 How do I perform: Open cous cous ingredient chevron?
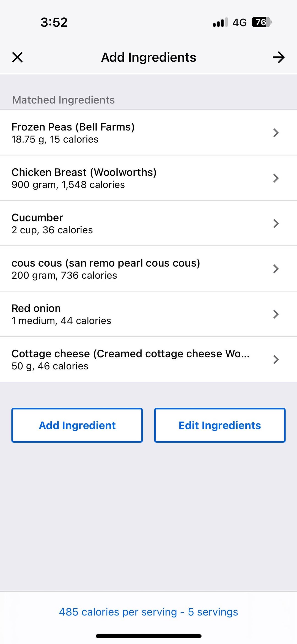(276, 269)
